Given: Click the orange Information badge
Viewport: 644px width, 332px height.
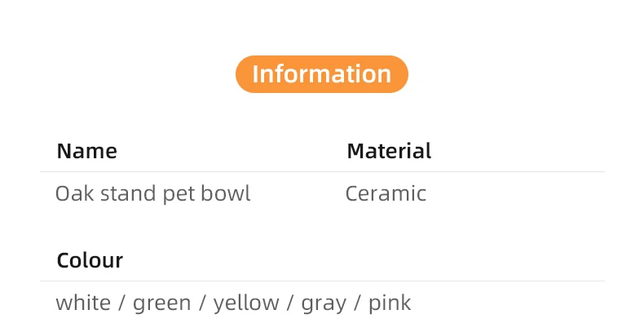Looking at the screenshot, I should click(x=321, y=74).
